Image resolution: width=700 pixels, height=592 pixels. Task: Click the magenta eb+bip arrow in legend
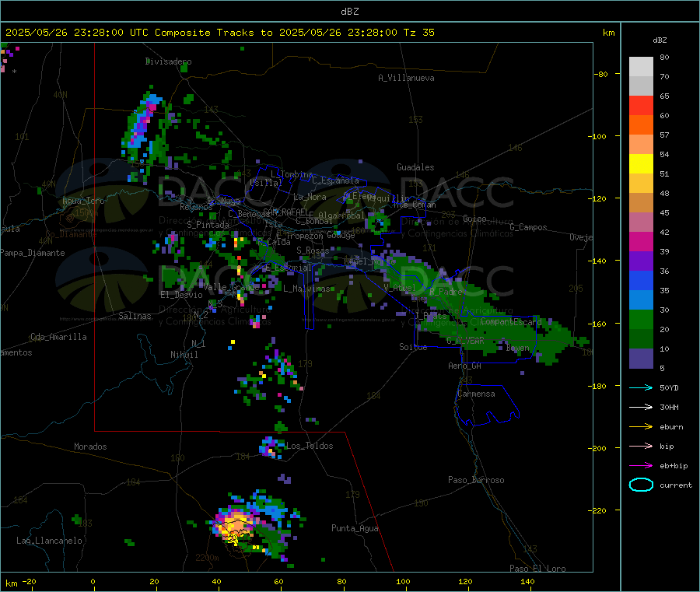641,466
